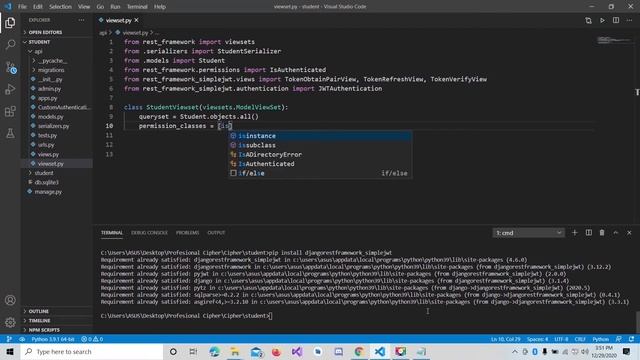Split the terminal panel
This screenshot has height=360, width=640.
pos(589,233)
